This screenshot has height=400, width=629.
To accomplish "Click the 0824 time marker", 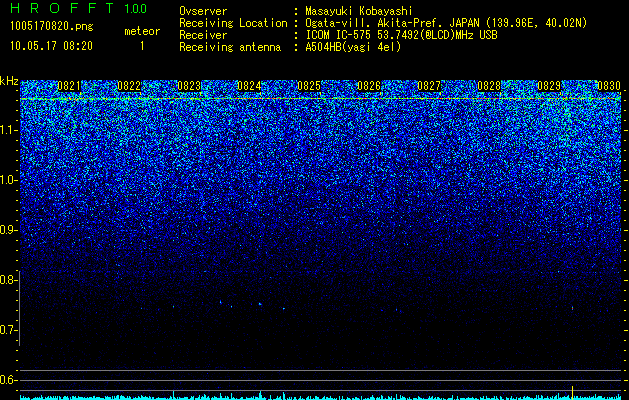I will (x=249, y=86).
